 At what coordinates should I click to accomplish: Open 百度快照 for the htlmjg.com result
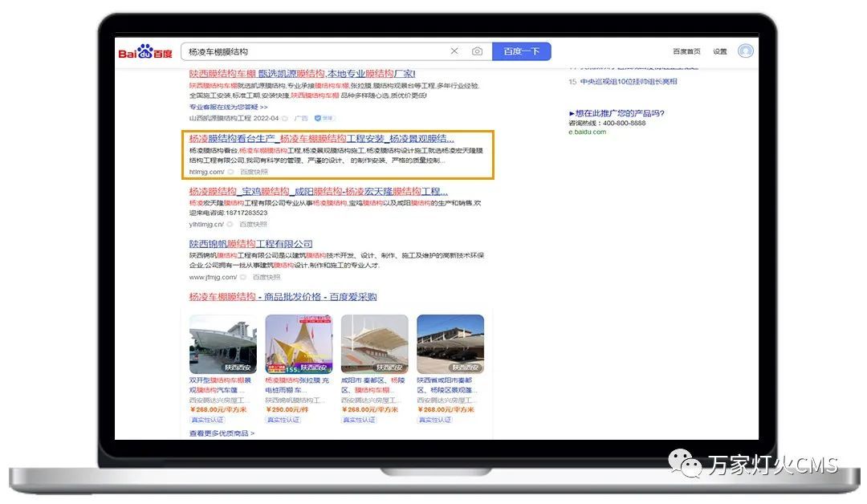254,172
